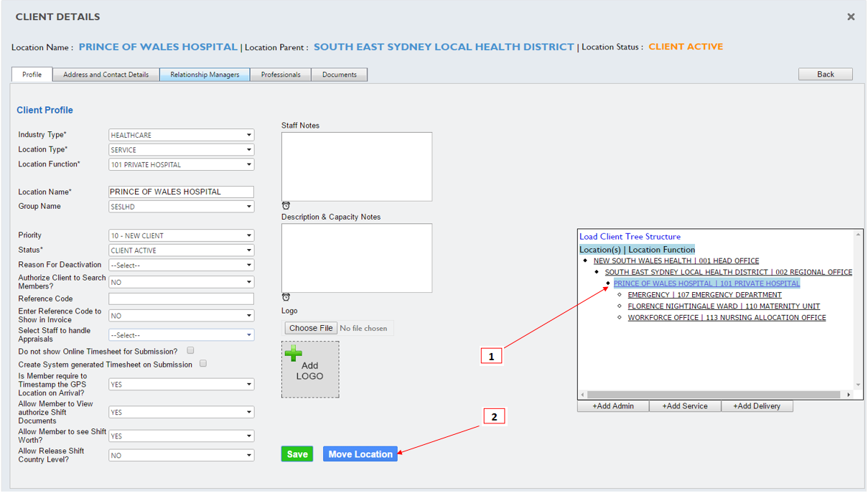Open the Group Name dropdown
The width and height of the screenshot is (868, 493).
[x=182, y=207]
